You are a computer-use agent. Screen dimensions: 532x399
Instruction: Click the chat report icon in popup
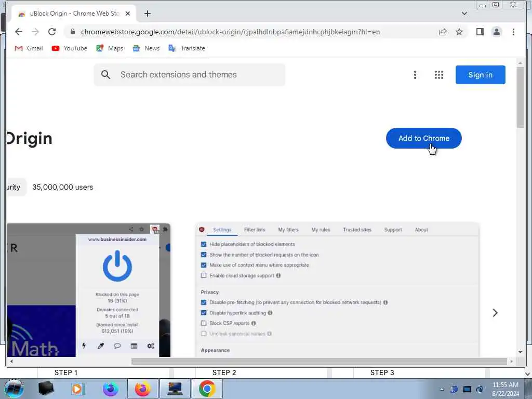[117, 345]
